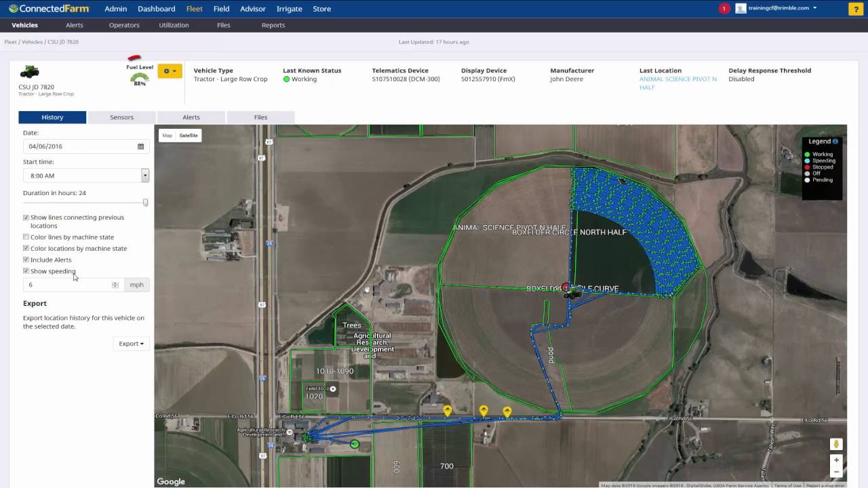This screenshot has height=488, width=868.
Task: Click Report a map error link
Action: tap(825, 485)
